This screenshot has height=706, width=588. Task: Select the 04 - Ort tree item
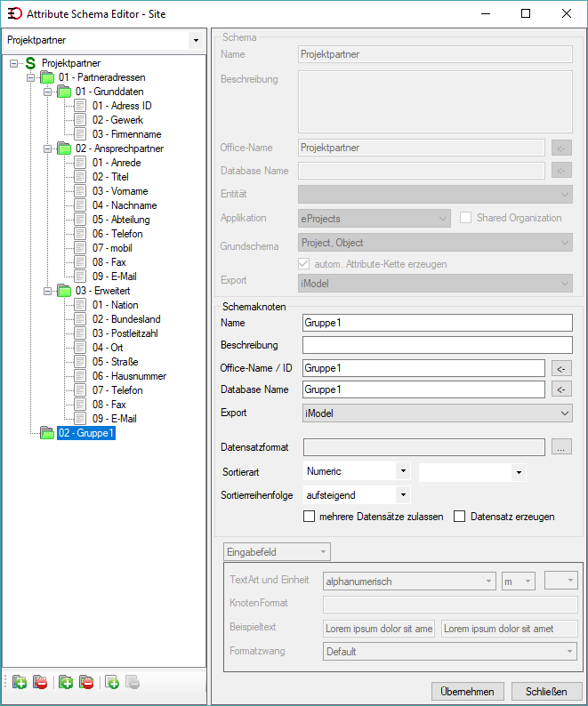point(108,348)
